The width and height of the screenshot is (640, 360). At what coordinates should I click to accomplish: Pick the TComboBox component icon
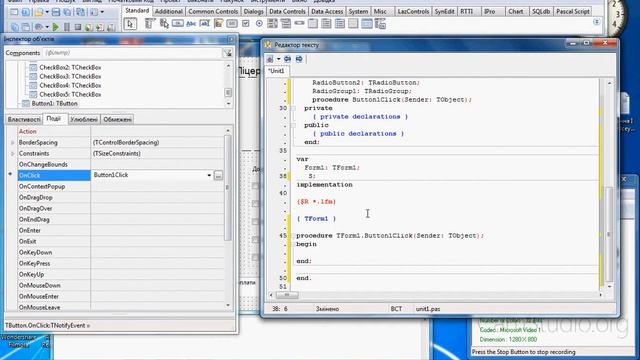[x=286, y=24]
